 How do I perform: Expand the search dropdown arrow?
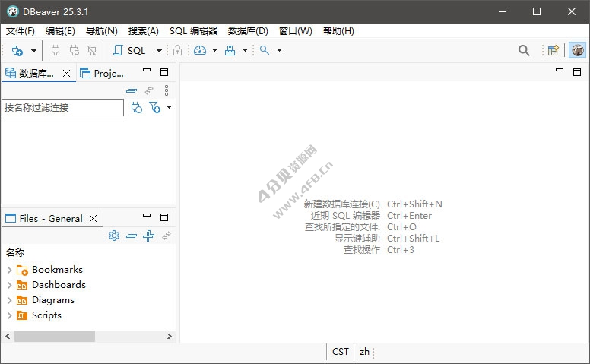tap(279, 50)
